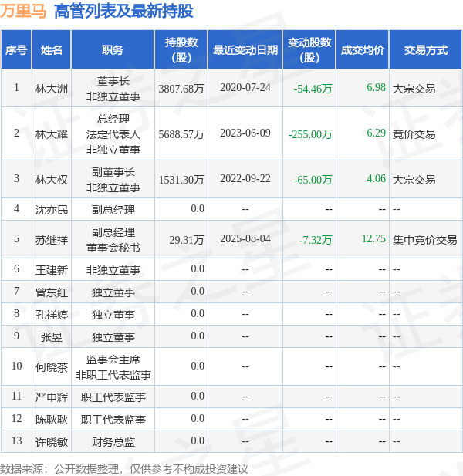Click the 持股数(股) column header
The image size is (463, 476).
[x=181, y=50]
